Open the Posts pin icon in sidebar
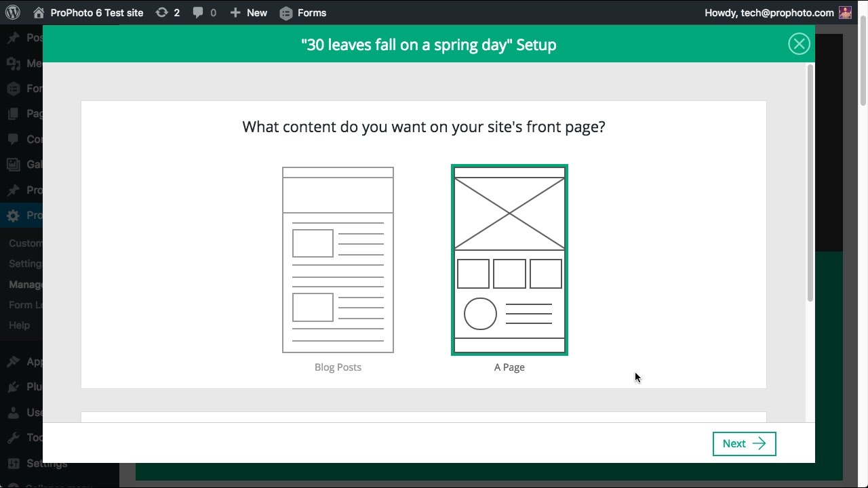The image size is (868, 488). 13,38
